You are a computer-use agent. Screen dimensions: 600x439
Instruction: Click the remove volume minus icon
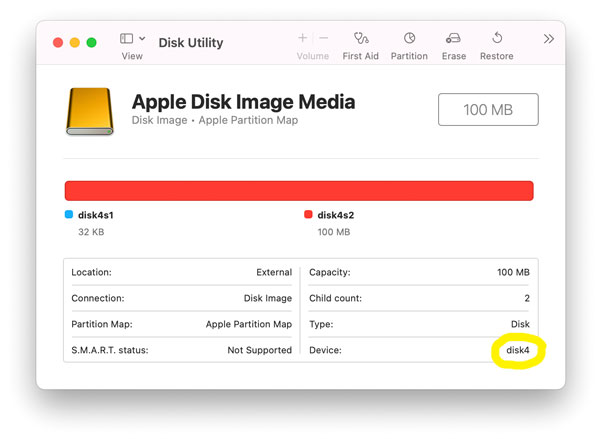323,38
